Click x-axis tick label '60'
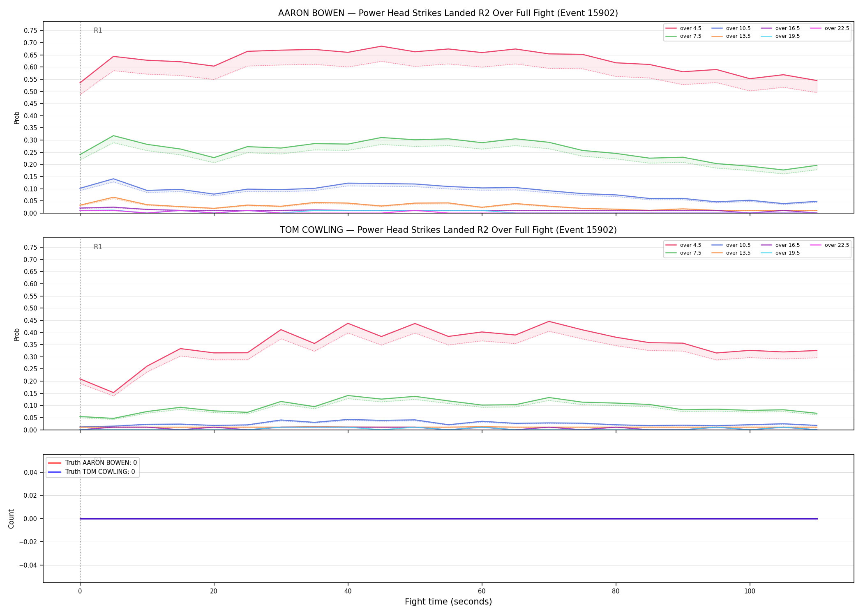The image size is (863, 616). tap(482, 591)
